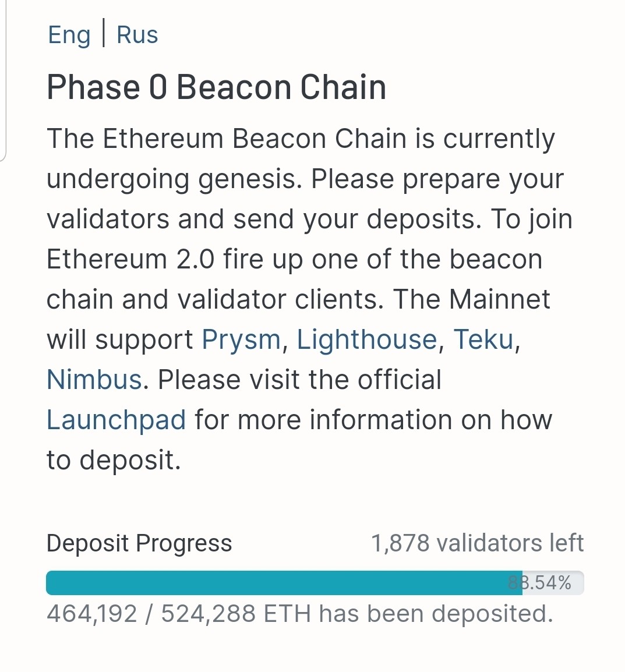Open the Prysm client link
625x672 pixels.
pos(241,339)
